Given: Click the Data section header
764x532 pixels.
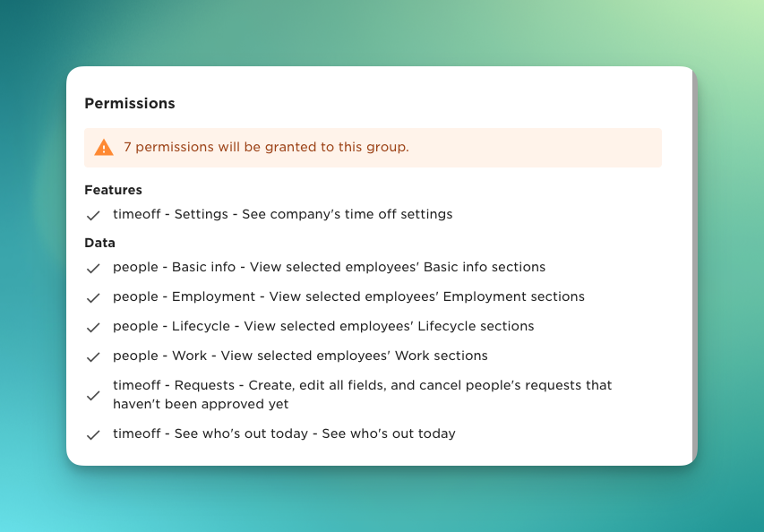Looking at the screenshot, I should 99,243.
